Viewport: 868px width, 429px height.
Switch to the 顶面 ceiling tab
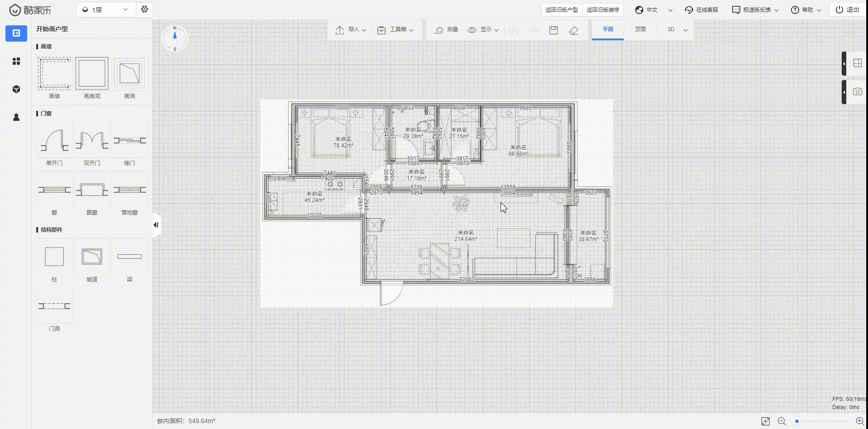coord(641,29)
